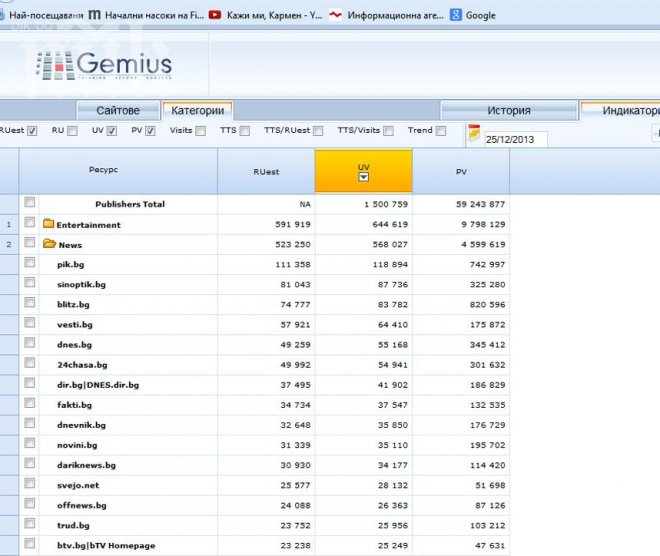
Task: Open the UV column sort dropdown arrow
Action: 364,177
